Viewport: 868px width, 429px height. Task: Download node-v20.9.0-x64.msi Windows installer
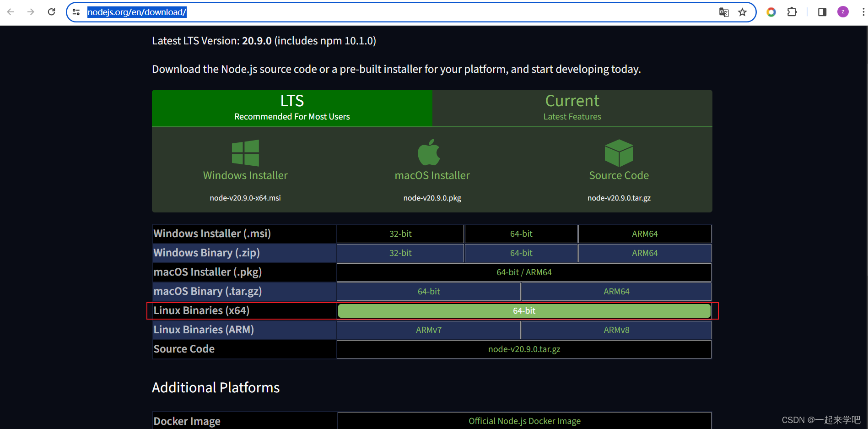click(245, 198)
